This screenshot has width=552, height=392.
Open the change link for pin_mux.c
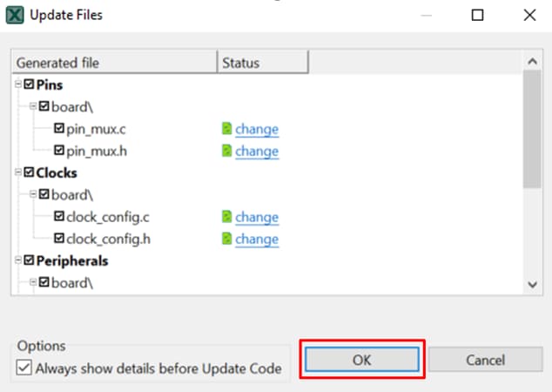point(257,129)
